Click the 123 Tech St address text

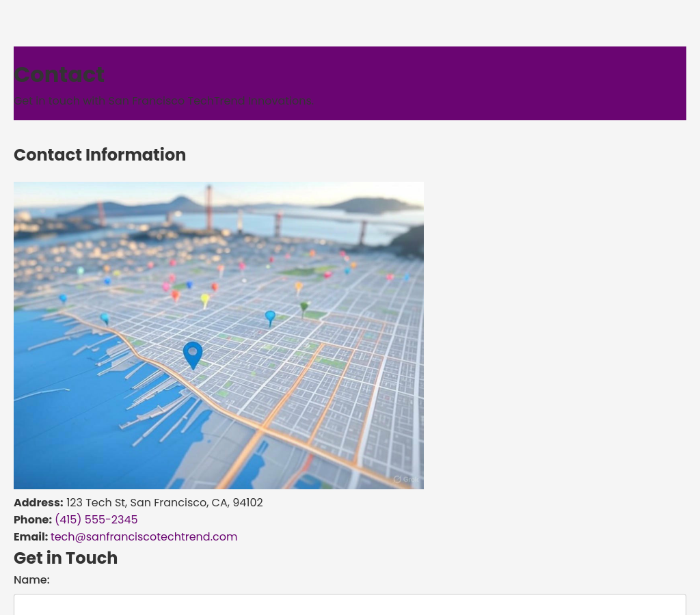tap(164, 503)
